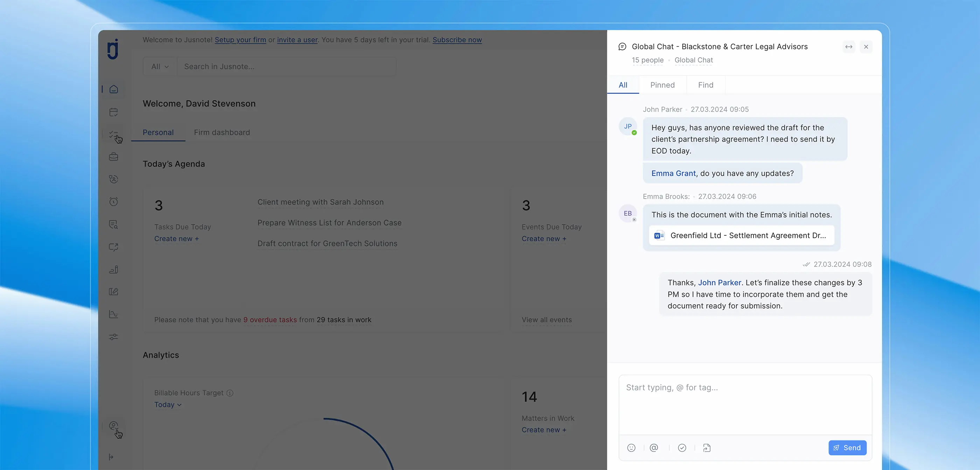
Task: Open the Greenfield Ltd Settlement Agreement attachment
Action: click(741, 236)
